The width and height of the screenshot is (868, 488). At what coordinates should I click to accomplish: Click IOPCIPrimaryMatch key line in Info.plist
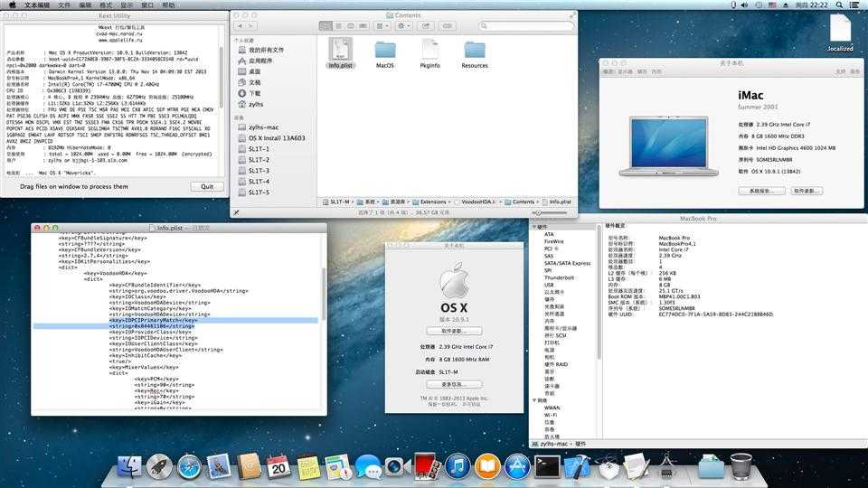[x=154, y=320]
